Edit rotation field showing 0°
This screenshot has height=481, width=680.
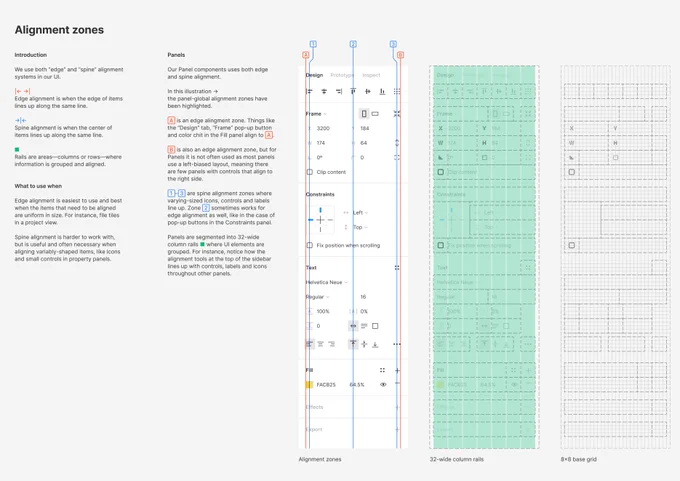coord(320,157)
